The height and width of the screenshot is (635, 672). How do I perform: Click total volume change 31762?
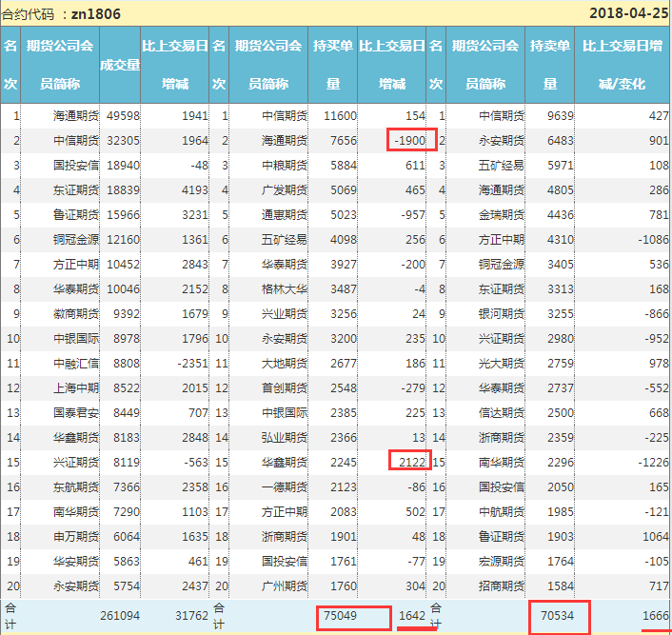coord(191,616)
